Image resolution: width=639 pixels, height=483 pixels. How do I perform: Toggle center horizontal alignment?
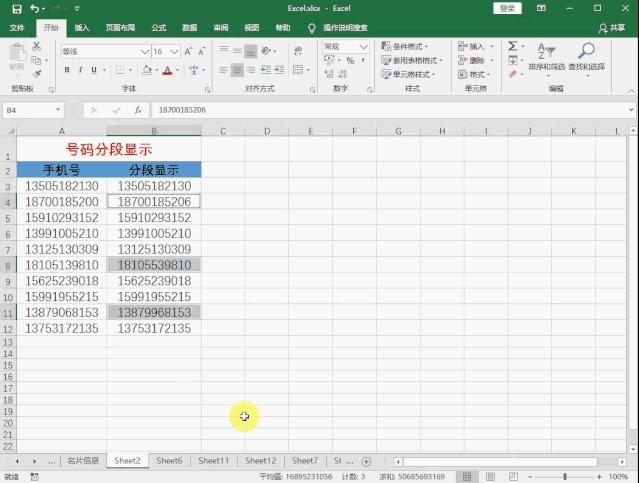coord(237,70)
